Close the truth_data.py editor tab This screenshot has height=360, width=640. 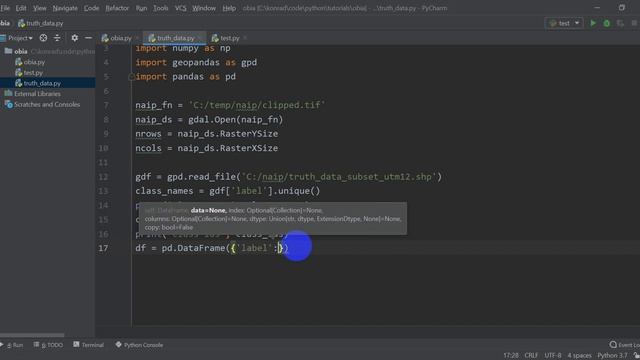click(200, 38)
